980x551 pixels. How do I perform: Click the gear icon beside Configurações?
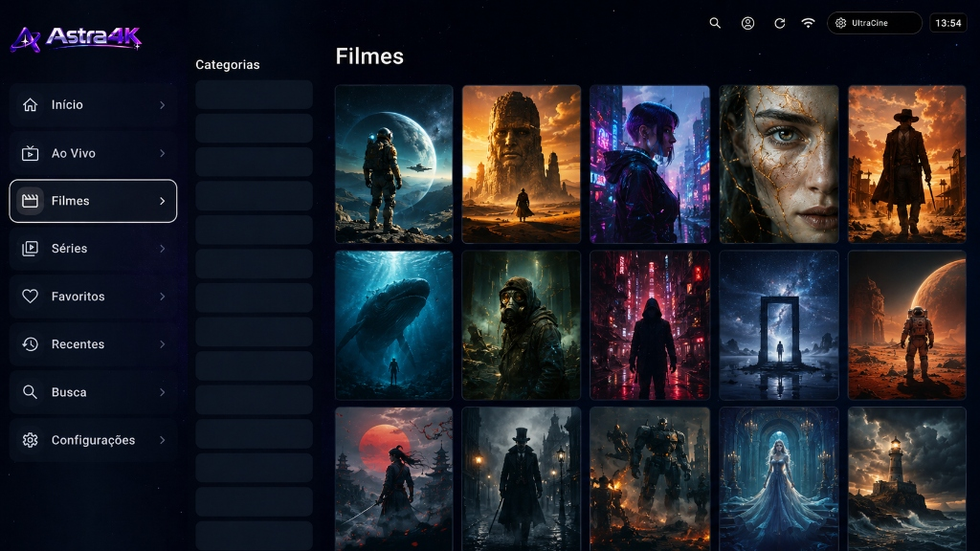30,440
